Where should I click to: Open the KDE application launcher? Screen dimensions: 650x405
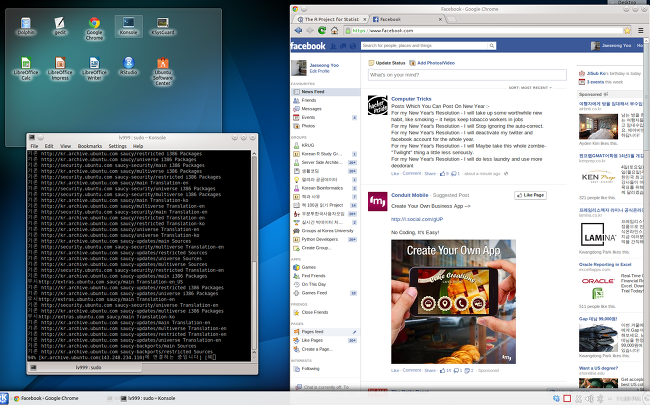[4, 398]
